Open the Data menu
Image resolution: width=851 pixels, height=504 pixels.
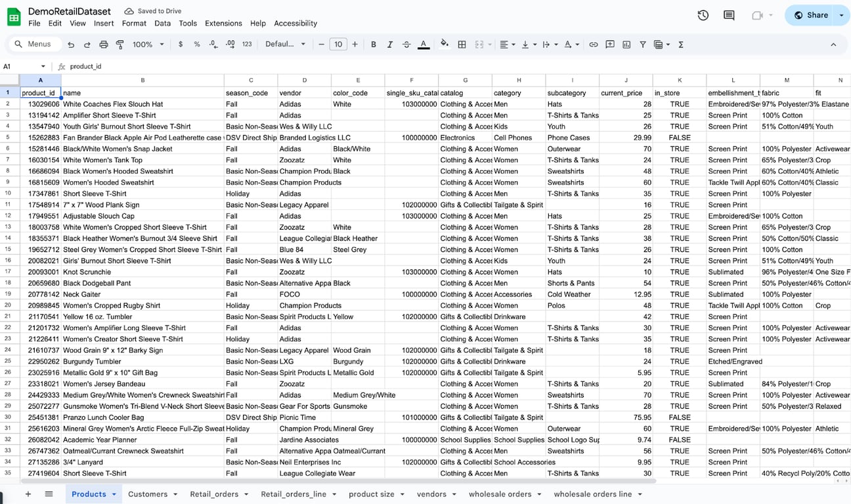162,23
